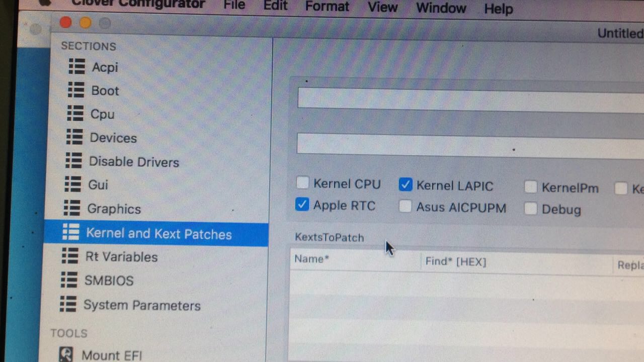Uncheck the Apple RTC checkbox
This screenshot has height=362, width=644.
(302, 204)
